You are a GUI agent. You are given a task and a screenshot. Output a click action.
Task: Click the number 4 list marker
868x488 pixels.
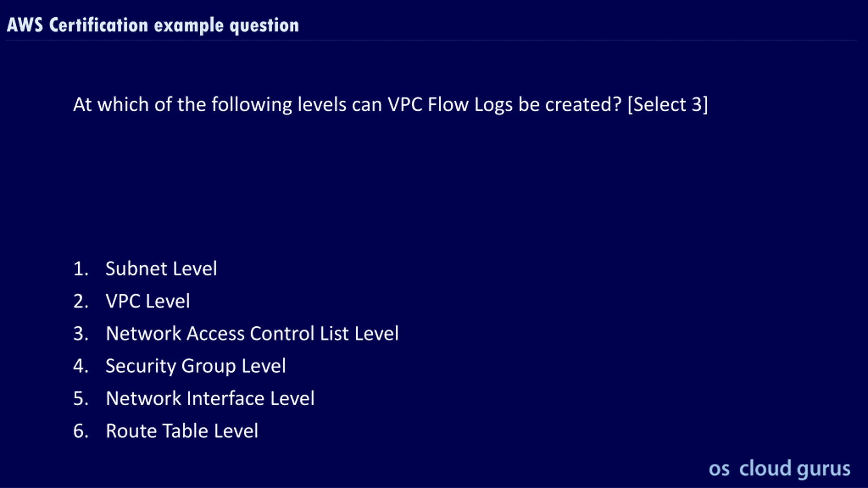click(81, 366)
